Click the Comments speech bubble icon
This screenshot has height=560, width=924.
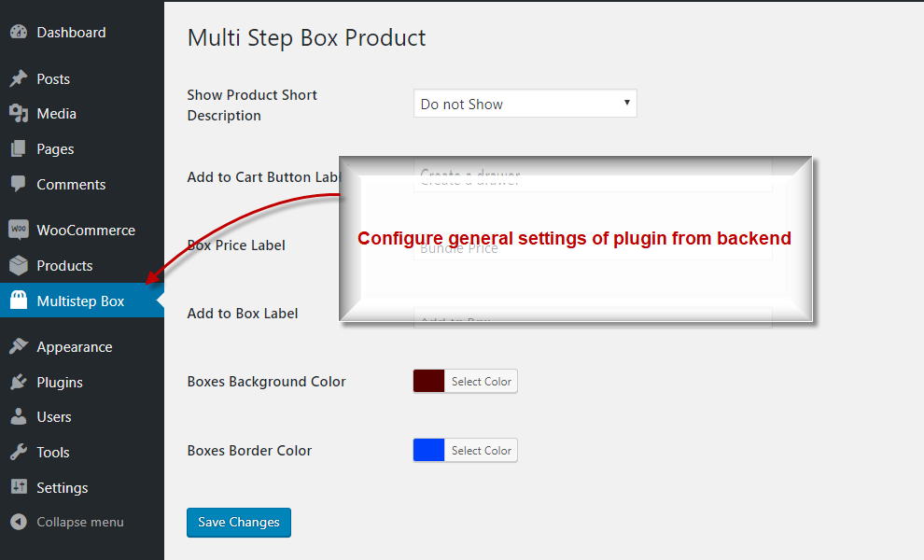click(x=19, y=185)
